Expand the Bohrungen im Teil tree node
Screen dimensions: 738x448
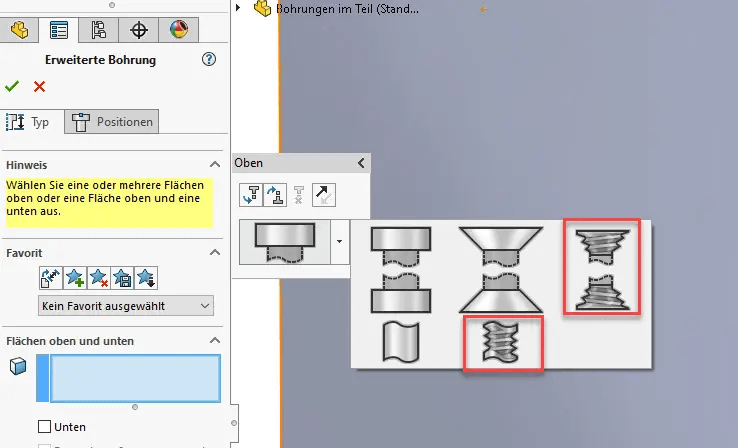point(239,9)
